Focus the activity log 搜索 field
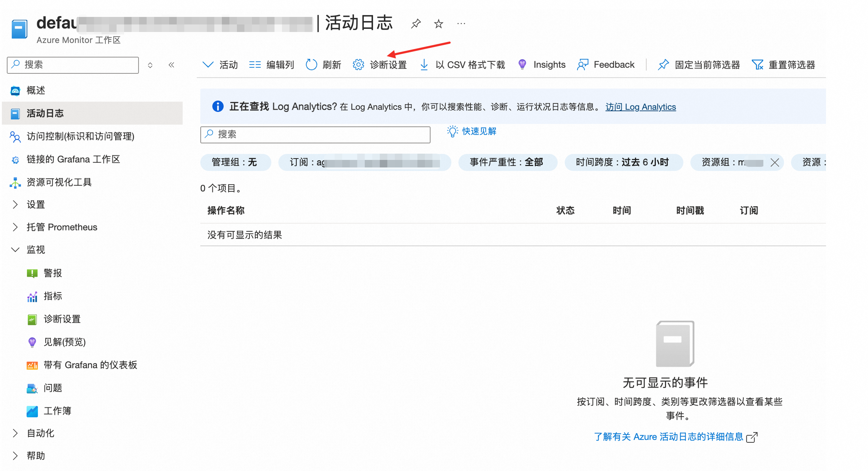868x471 pixels. (315, 135)
